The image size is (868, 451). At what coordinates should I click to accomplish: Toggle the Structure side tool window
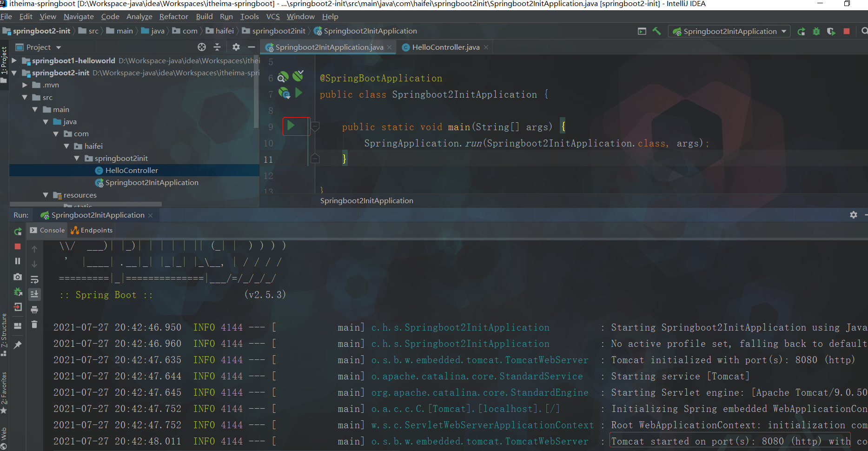[4, 334]
